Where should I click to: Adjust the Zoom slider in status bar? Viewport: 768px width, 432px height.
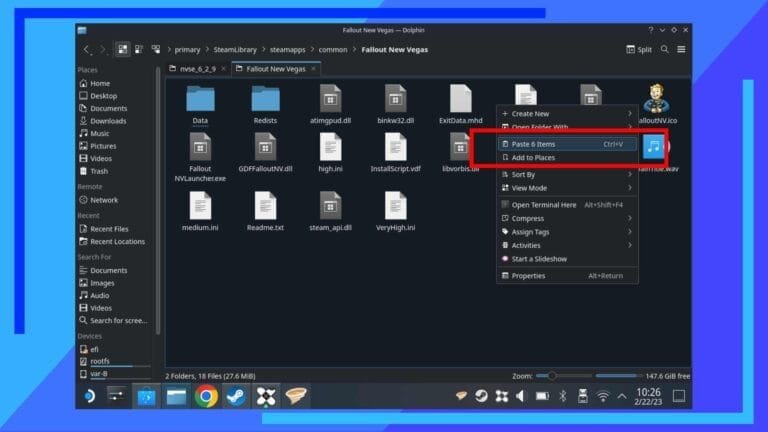563,376
